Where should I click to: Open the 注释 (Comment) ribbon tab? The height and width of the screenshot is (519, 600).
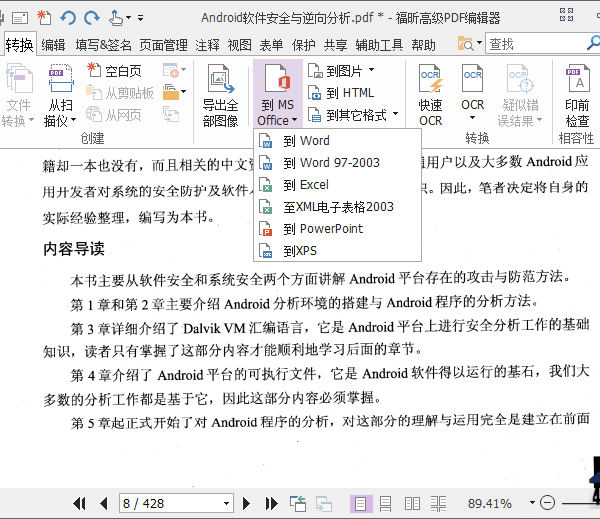pos(207,44)
